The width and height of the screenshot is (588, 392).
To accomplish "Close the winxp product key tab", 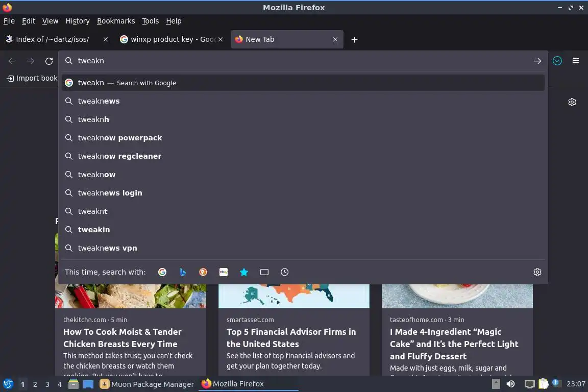I will pyautogui.click(x=220, y=39).
